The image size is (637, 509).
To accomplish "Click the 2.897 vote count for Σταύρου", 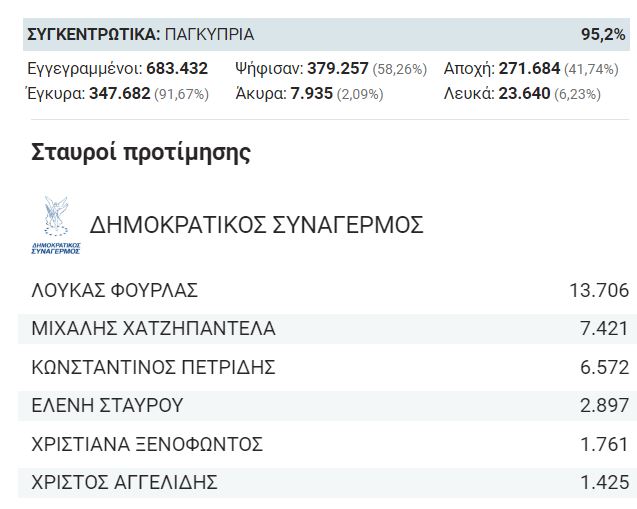I will click(x=604, y=405).
